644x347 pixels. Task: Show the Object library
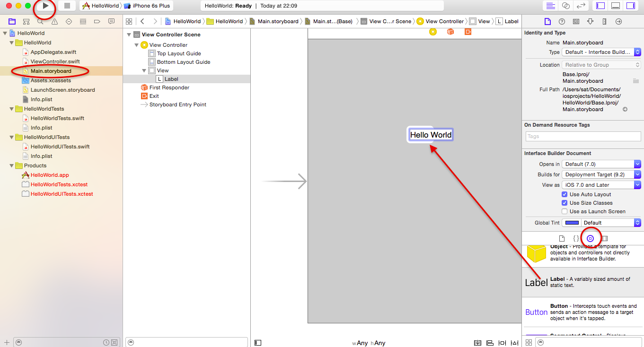[590, 238]
